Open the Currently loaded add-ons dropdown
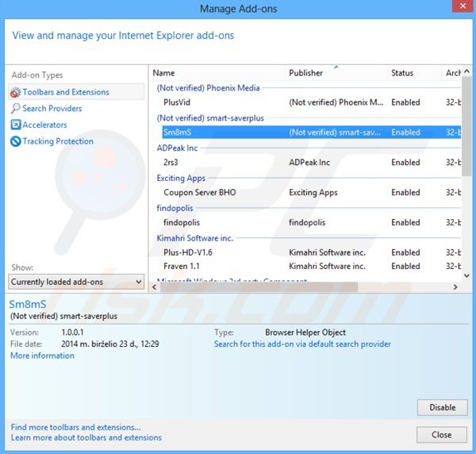Viewport: 476px width, 454px height. [77, 282]
